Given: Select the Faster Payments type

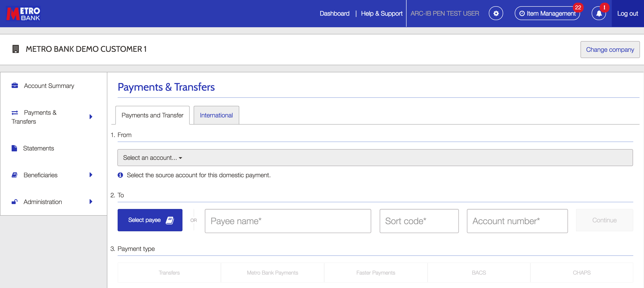Looking at the screenshot, I should click(375, 273).
